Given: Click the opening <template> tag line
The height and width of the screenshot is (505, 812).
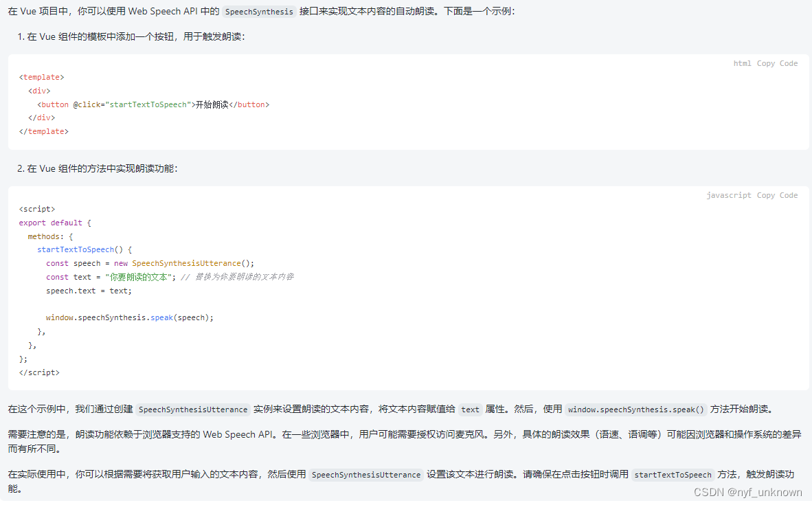Looking at the screenshot, I should click(41, 77).
